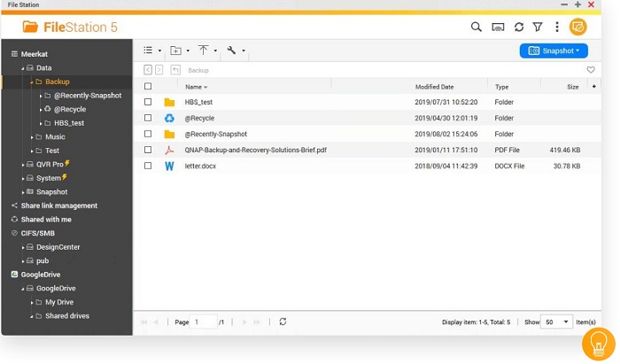This screenshot has width=620, height=364.
Task: Open the tools dropdown arrow
Action: (x=244, y=50)
